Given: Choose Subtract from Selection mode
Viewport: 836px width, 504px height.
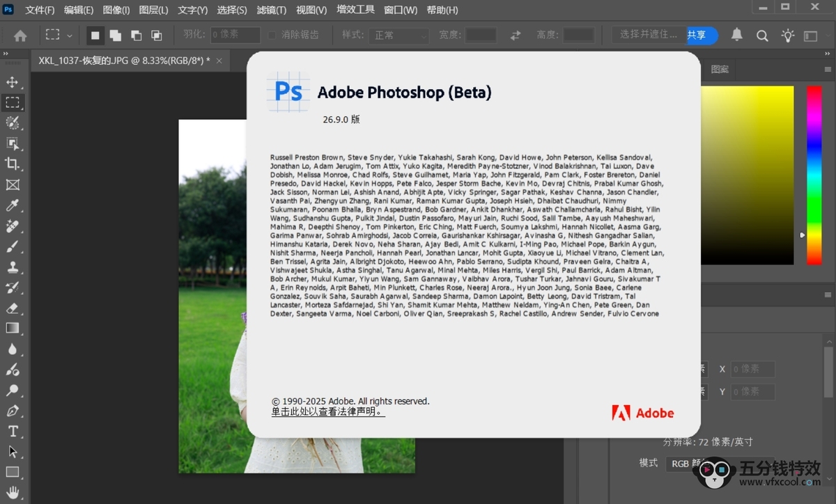Looking at the screenshot, I should coord(137,35).
